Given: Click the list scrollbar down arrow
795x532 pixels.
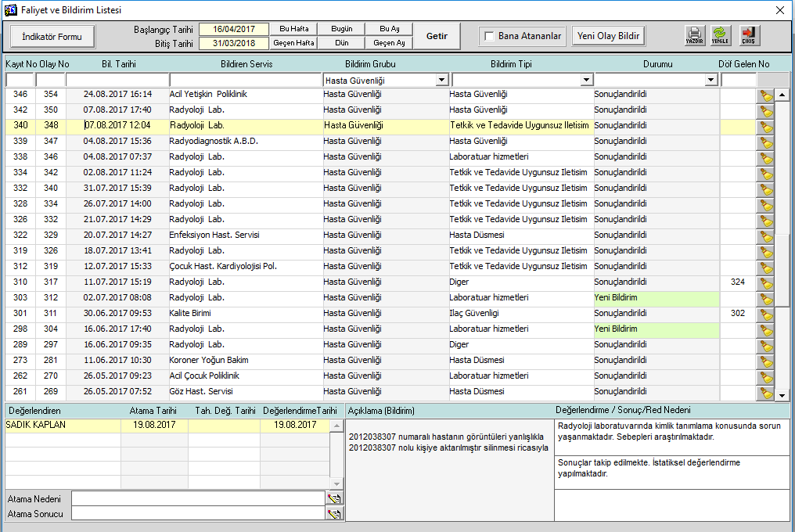Looking at the screenshot, I should [x=782, y=396].
